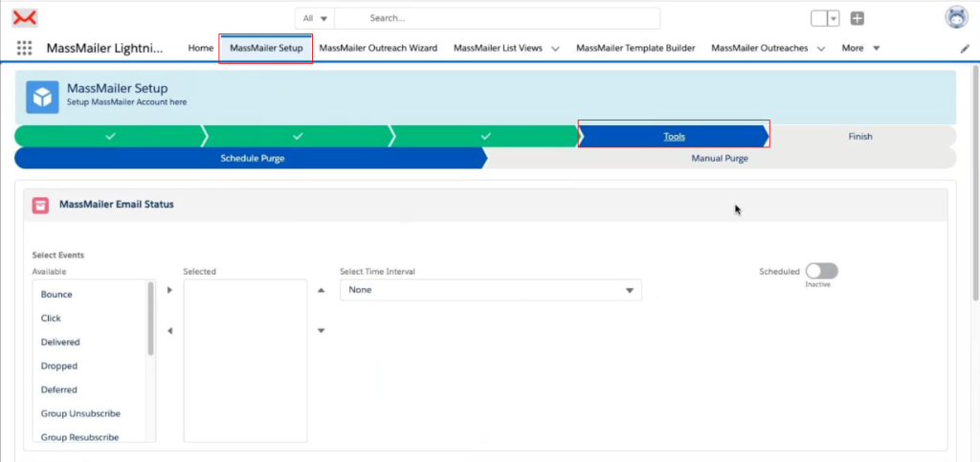The image size is (980, 462).
Task: Go to the Home tab
Action: click(x=201, y=48)
